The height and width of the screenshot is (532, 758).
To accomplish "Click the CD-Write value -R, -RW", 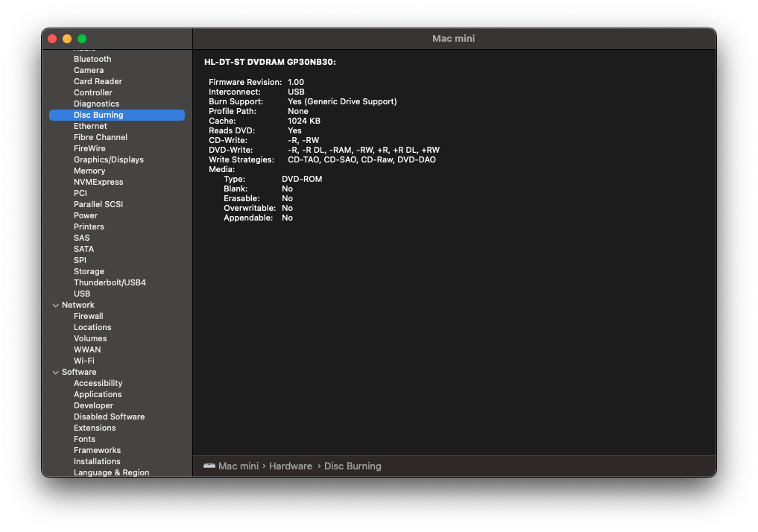I will [303, 140].
